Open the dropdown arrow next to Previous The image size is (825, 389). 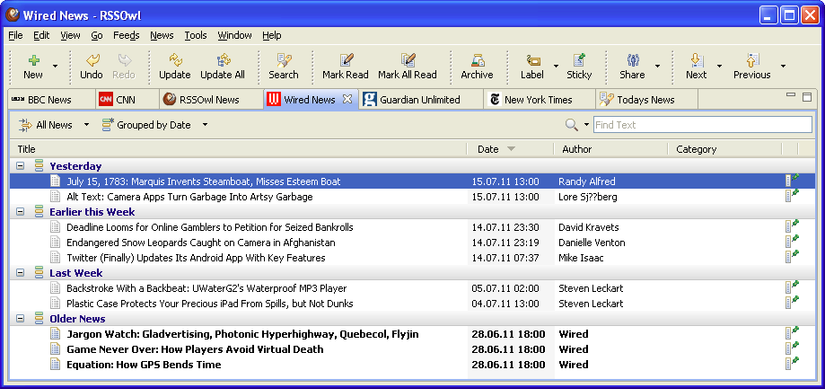[783, 66]
